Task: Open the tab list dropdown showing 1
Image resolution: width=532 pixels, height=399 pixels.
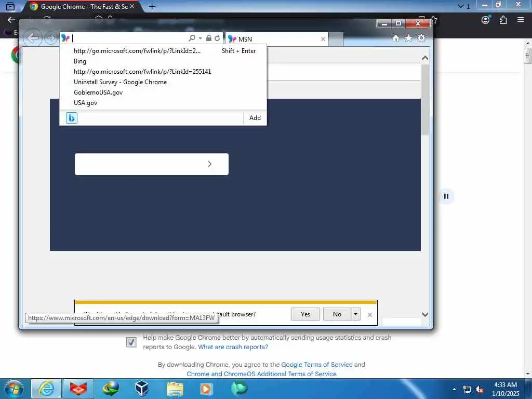Action: [x=463, y=6]
